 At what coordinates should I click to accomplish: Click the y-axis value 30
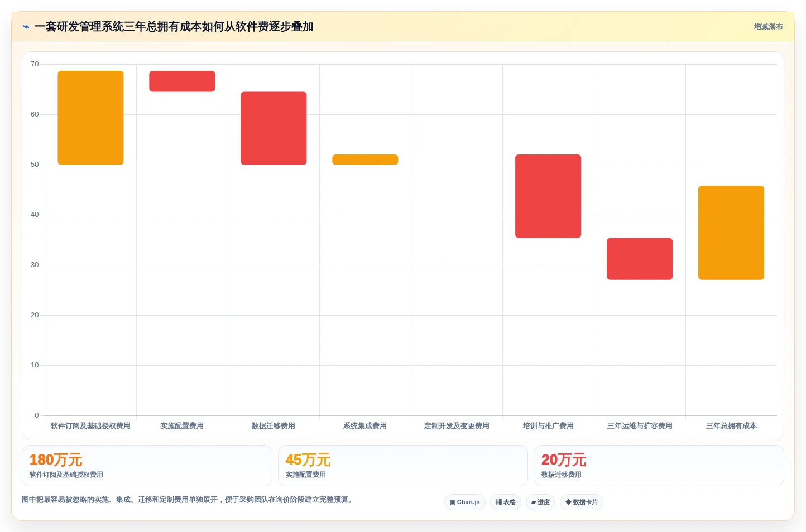click(35, 265)
